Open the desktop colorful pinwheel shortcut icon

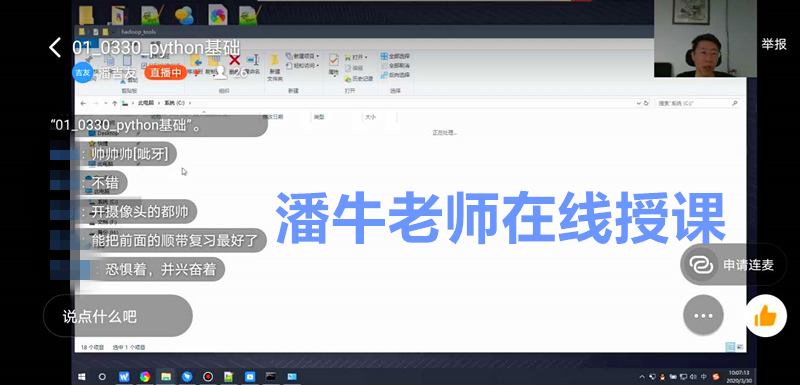click(218, 15)
